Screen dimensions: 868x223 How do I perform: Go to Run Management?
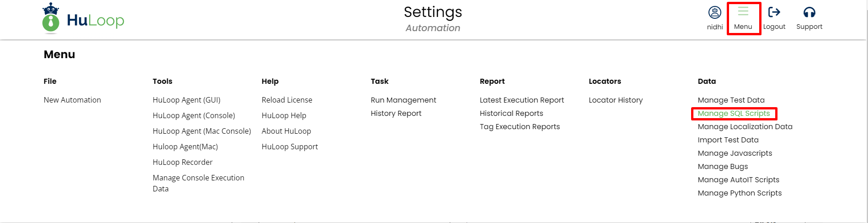pos(403,100)
